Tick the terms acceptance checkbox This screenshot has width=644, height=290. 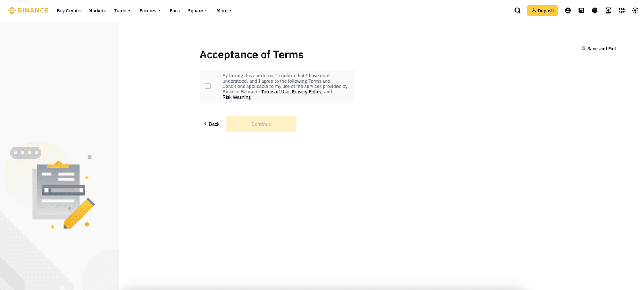pos(208,86)
